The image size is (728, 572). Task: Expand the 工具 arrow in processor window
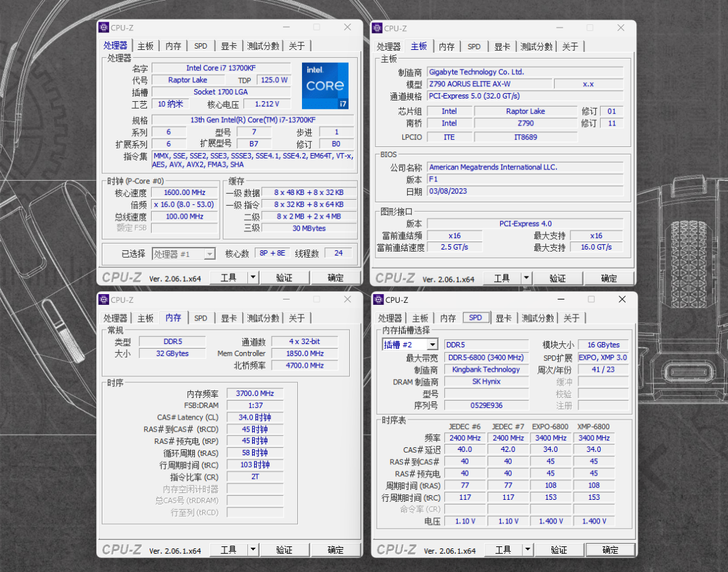(x=253, y=277)
